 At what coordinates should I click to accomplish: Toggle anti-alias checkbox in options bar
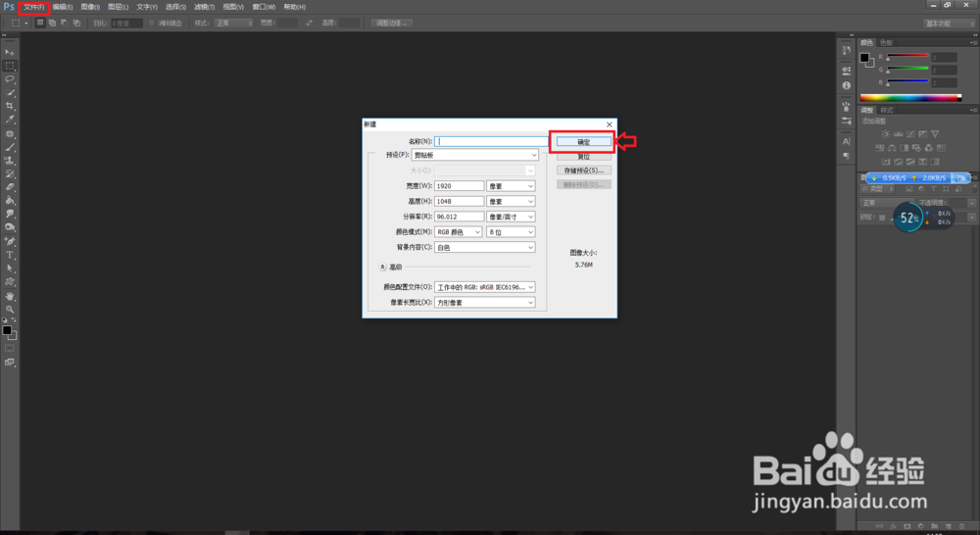[151, 24]
